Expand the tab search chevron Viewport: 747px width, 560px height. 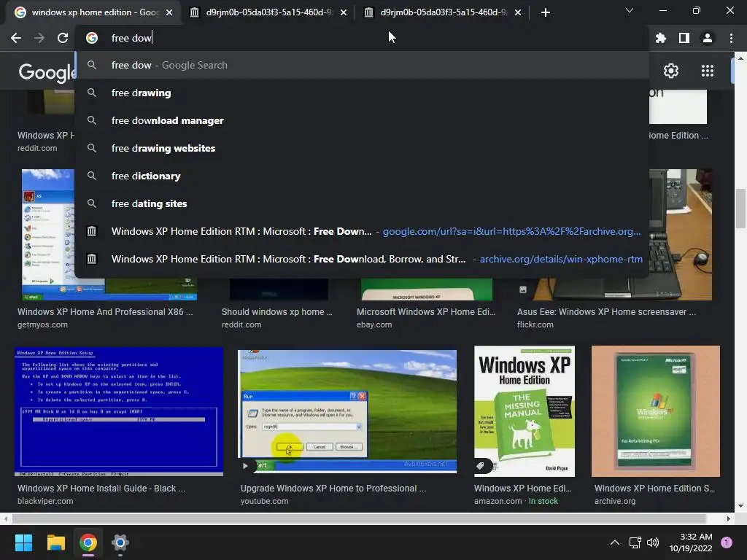click(630, 10)
